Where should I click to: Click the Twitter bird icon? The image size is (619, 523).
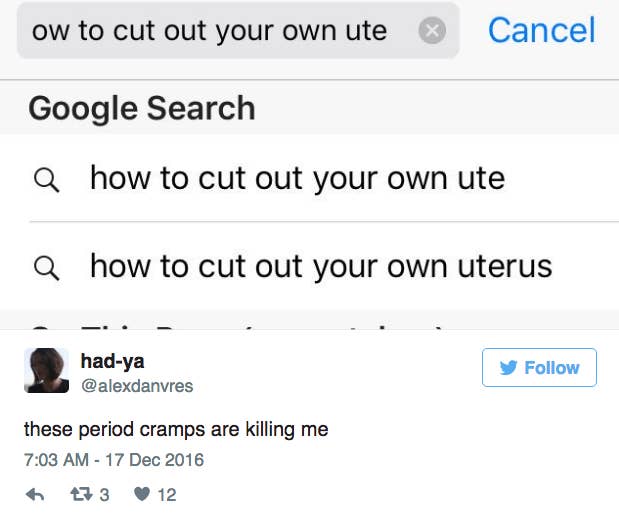pos(508,367)
